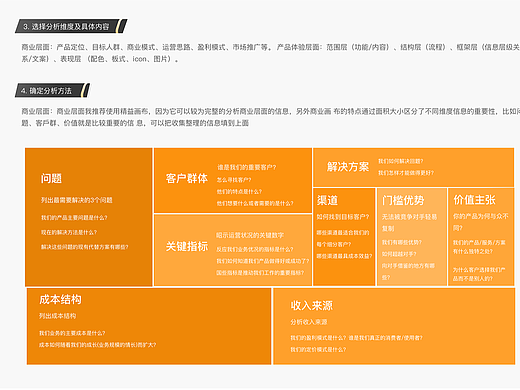Click the "解决方案" box title
The height and width of the screenshot is (390, 520).
(348, 167)
